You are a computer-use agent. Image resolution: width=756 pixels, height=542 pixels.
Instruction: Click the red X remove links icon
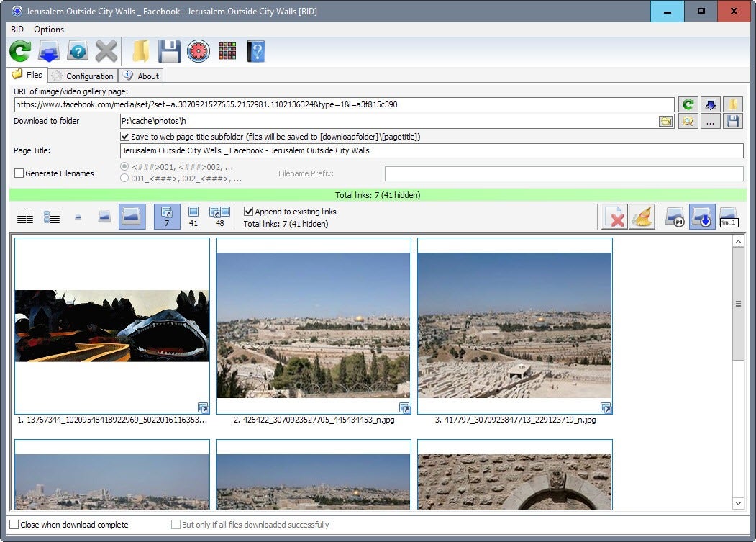pyautogui.click(x=615, y=216)
